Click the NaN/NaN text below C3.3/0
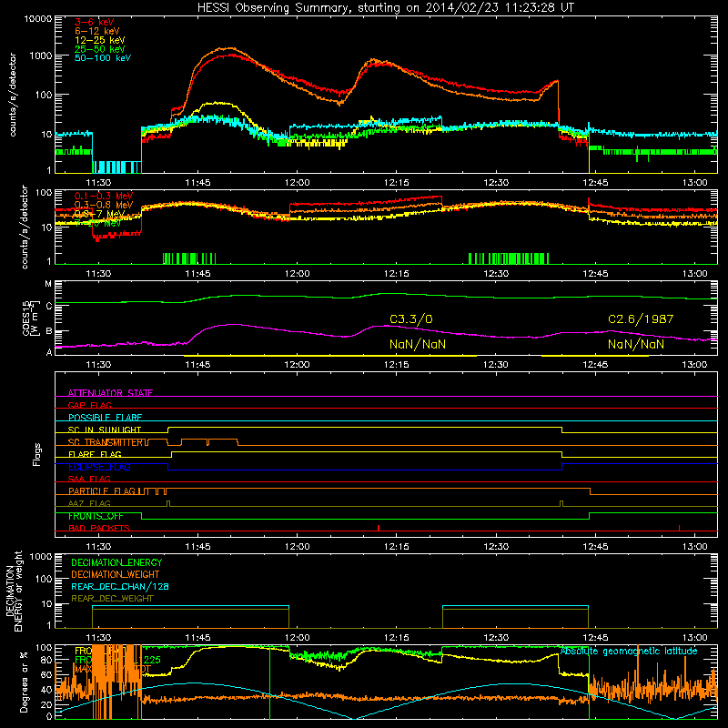 coord(418,344)
